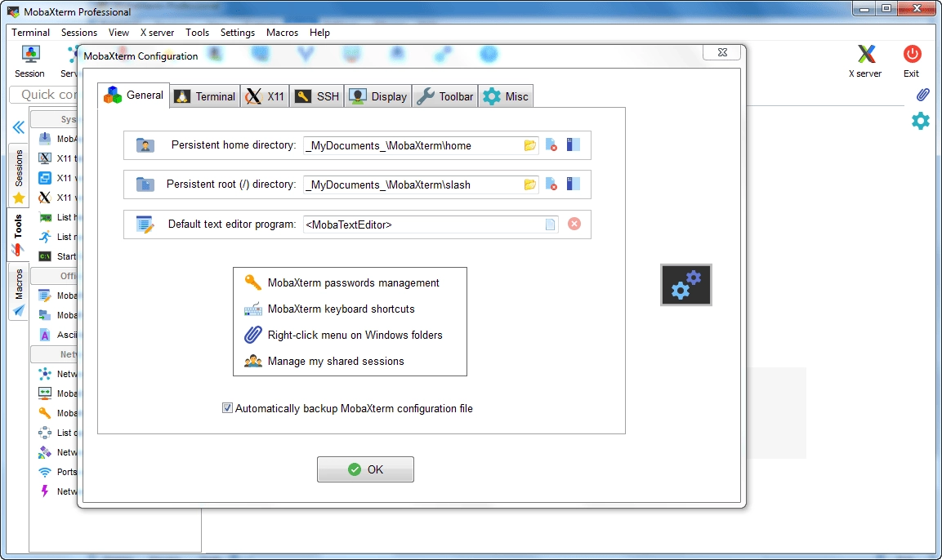Clear default text editor with red X

pyautogui.click(x=574, y=224)
